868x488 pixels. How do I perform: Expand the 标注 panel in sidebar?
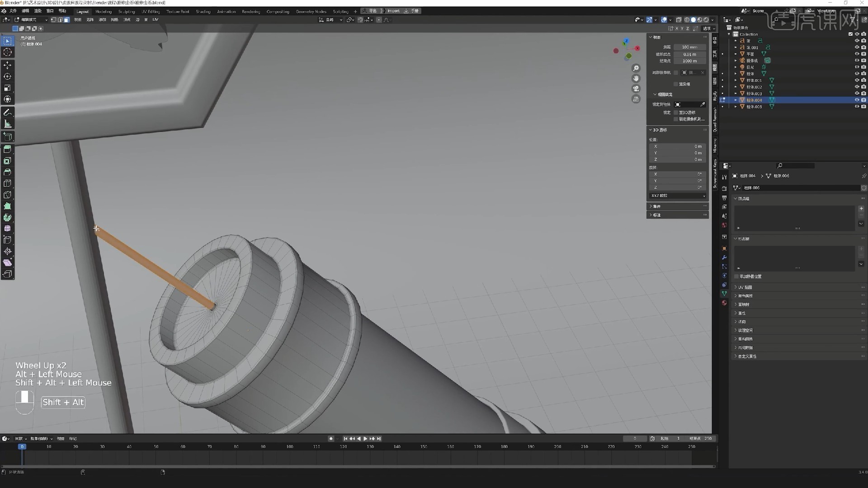click(651, 215)
